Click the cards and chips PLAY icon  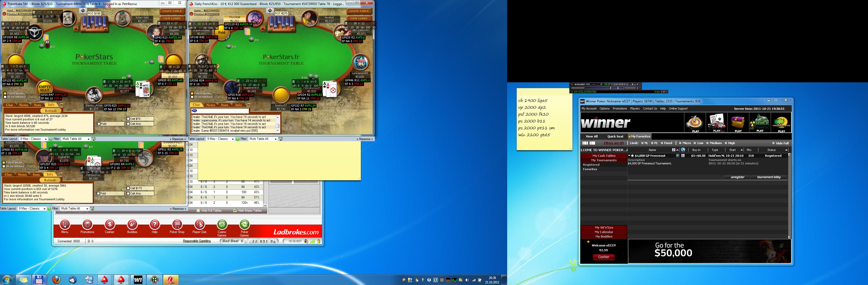717,123
